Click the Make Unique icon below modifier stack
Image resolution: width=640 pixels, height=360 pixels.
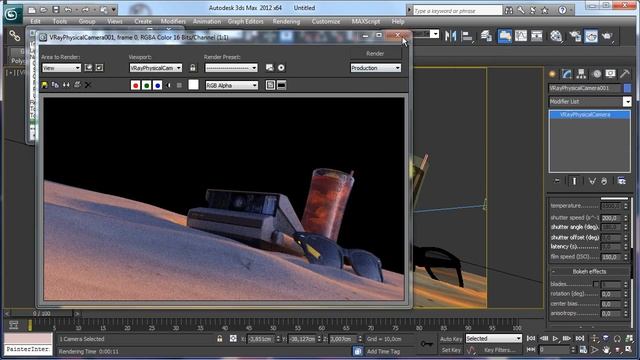(x=592, y=181)
